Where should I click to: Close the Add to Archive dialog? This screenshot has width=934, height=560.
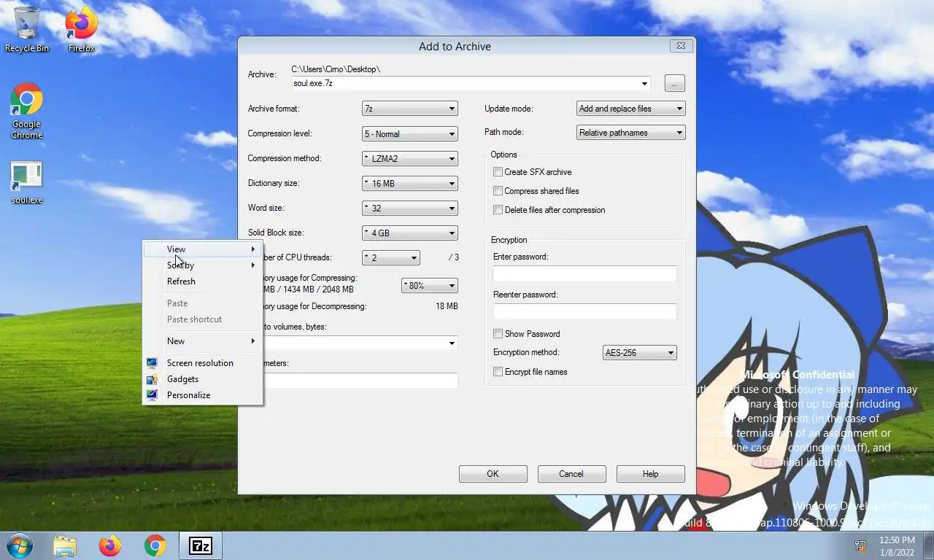[x=681, y=46]
